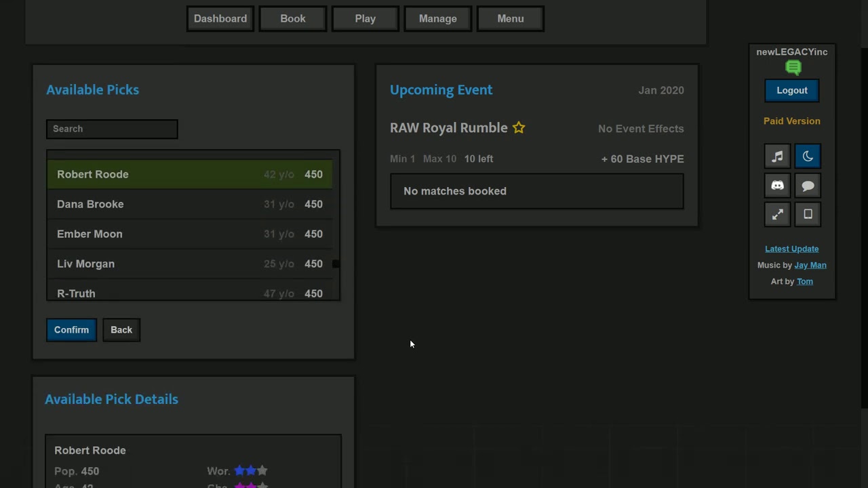Screen dimensions: 868x488
Task: Click the Available Pick Details heading
Action: click(112, 399)
